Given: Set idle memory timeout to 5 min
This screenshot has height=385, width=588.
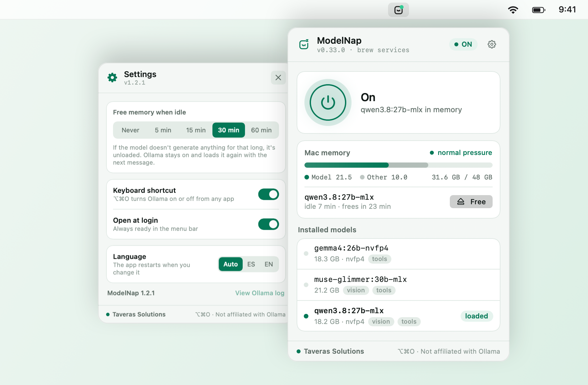Looking at the screenshot, I should pos(163,130).
